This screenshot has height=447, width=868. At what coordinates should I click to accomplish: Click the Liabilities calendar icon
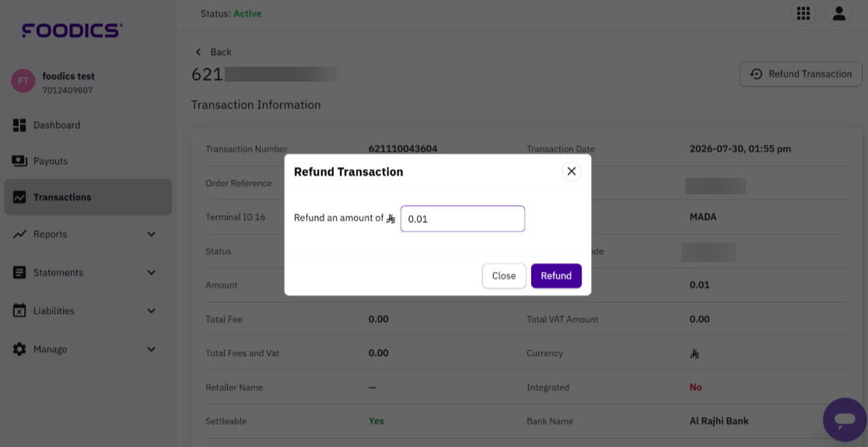19,310
